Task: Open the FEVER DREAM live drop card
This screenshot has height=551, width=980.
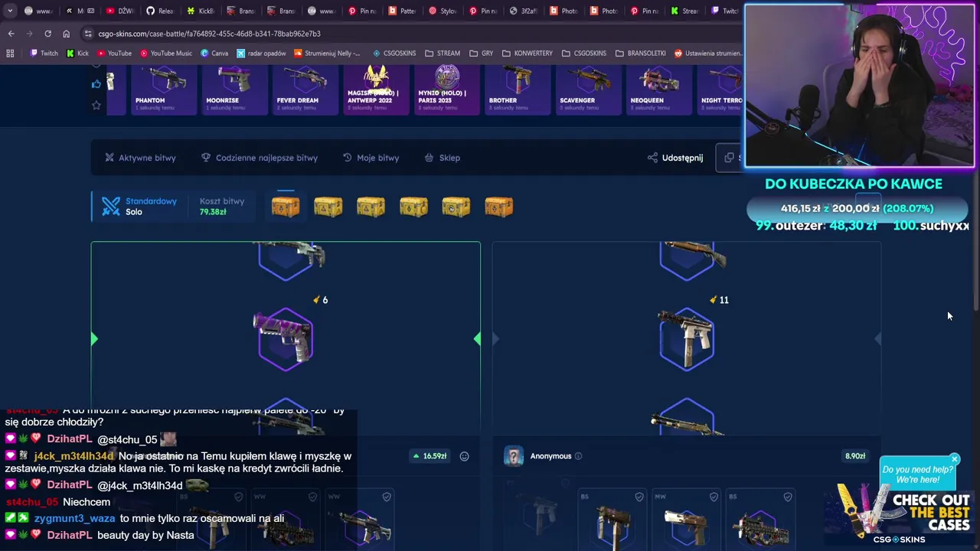Action: (304, 90)
